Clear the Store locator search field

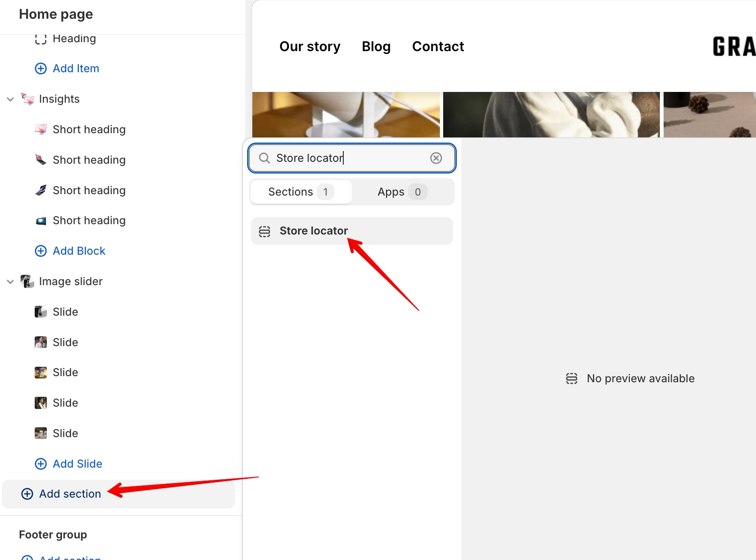click(x=436, y=158)
